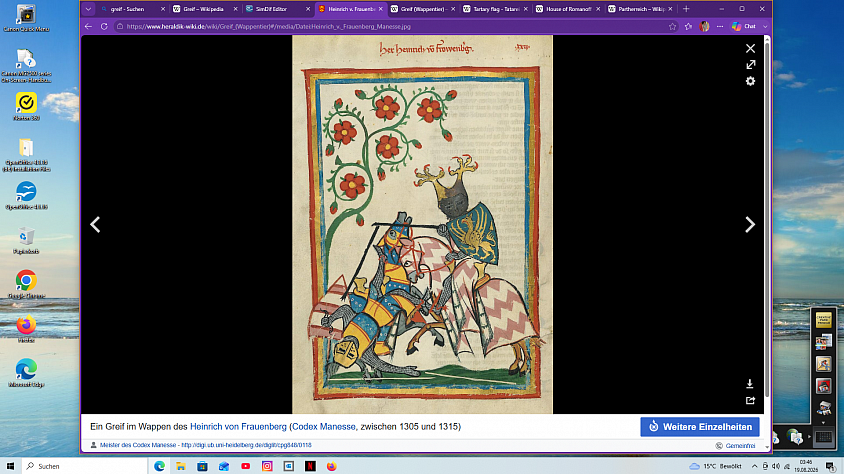The image size is (844, 474).
Task: Open the browser three-dot menu
Action: click(x=720, y=26)
